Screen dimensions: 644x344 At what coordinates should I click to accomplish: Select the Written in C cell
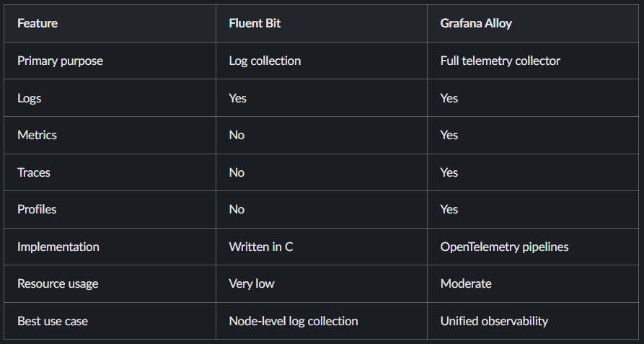coord(261,247)
